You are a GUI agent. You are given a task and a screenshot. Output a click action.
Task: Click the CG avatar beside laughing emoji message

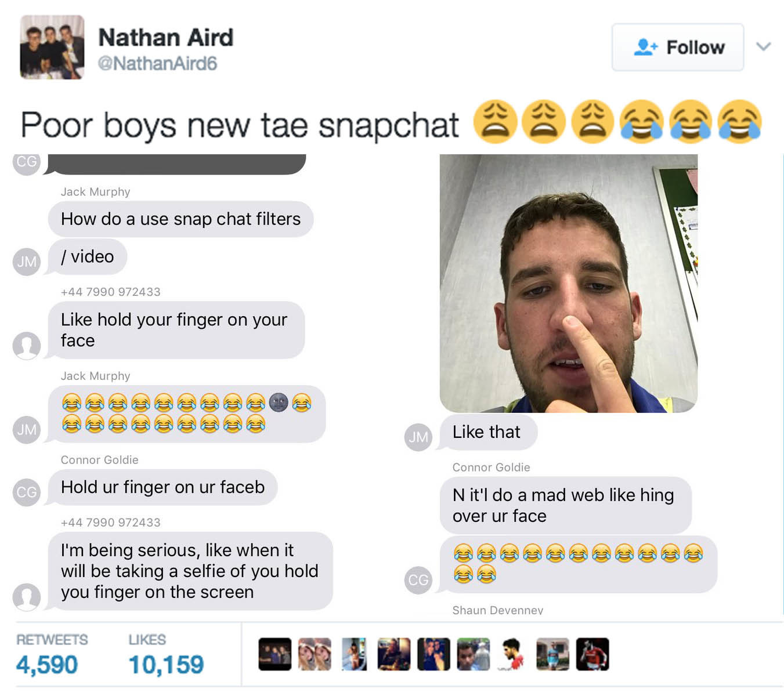tap(418, 580)
